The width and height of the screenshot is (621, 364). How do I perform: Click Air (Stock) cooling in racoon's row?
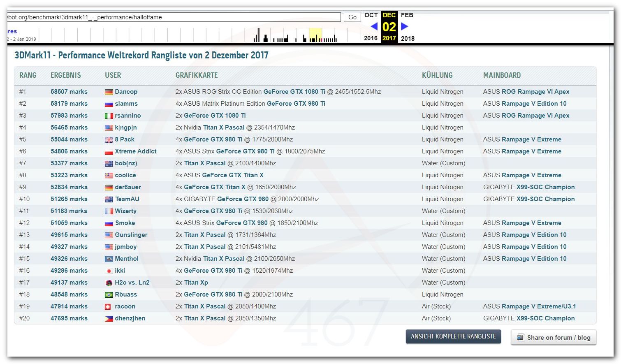pyautogui.click(x=436, y=306)
